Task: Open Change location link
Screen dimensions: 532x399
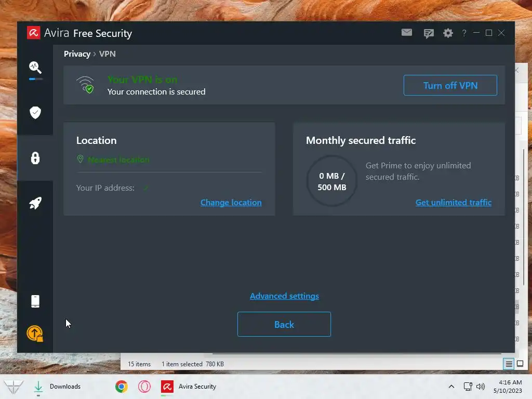Action: point(231,203)
